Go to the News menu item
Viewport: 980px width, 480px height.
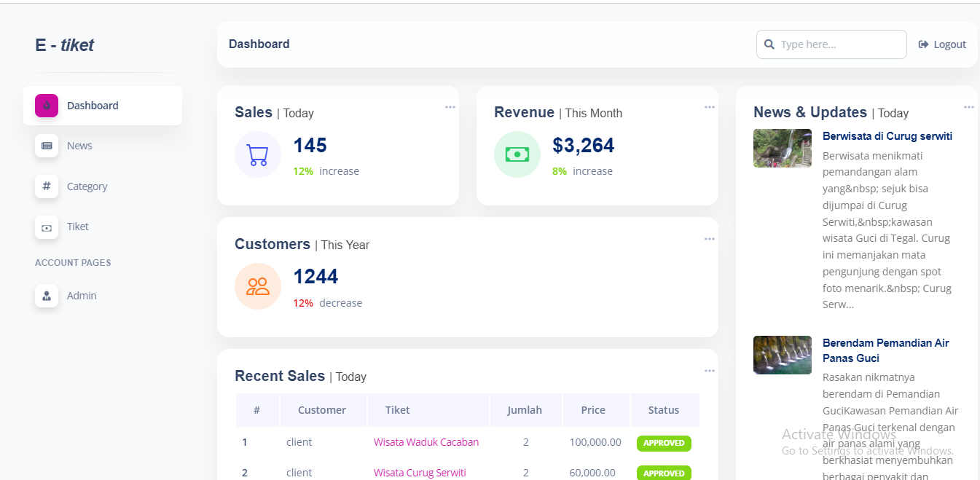pos(79,146)
